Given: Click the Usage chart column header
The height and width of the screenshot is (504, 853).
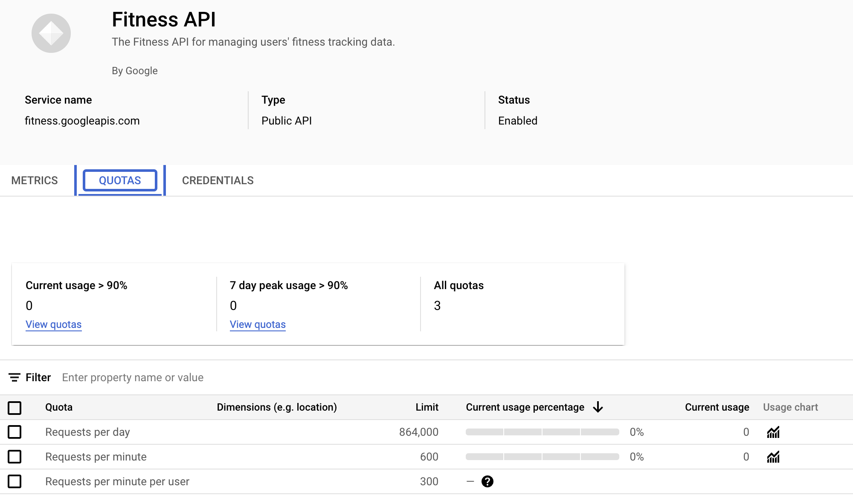Looking at the screenshot, I should pos(790,407).
